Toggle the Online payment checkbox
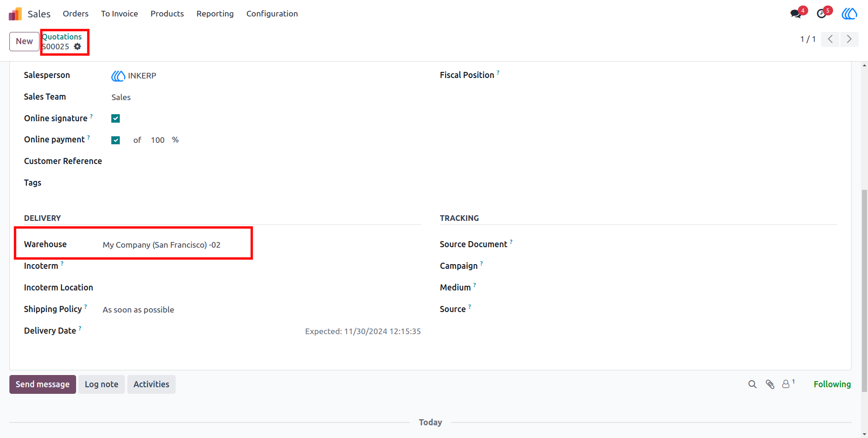 116,140
